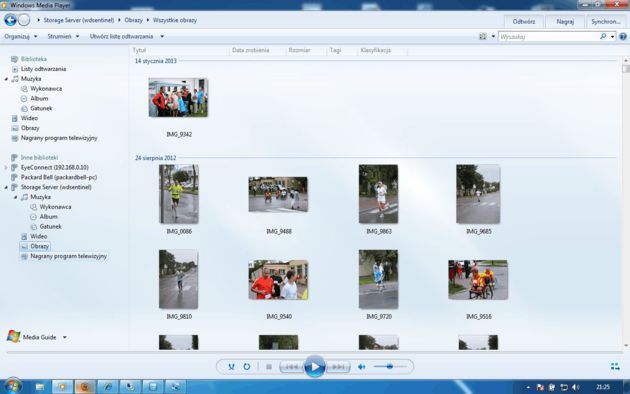Image resolution: width=630 pixels, height=394 pixels.
Task: Expand the search options dropdown arrow
Action: tap(612, 37)
